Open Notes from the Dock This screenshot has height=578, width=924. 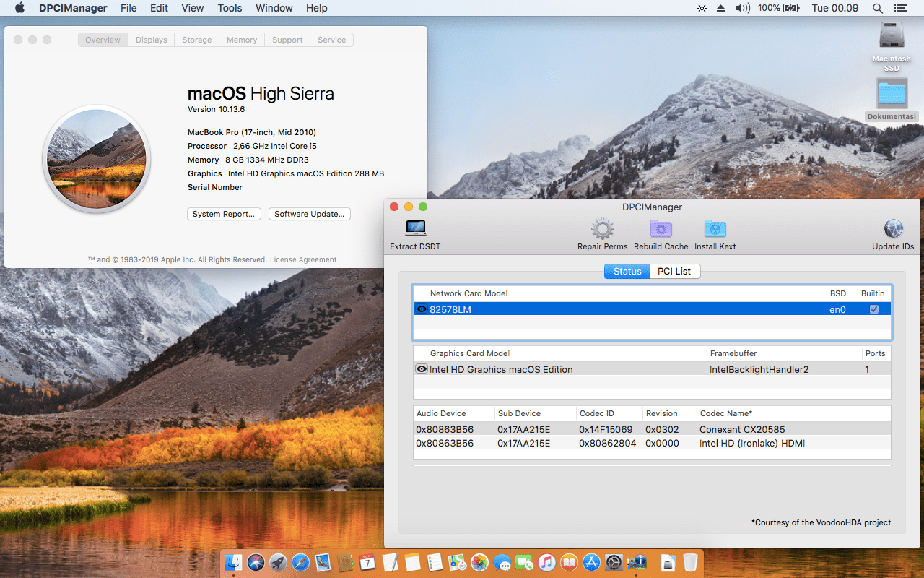tap(413, 563)
